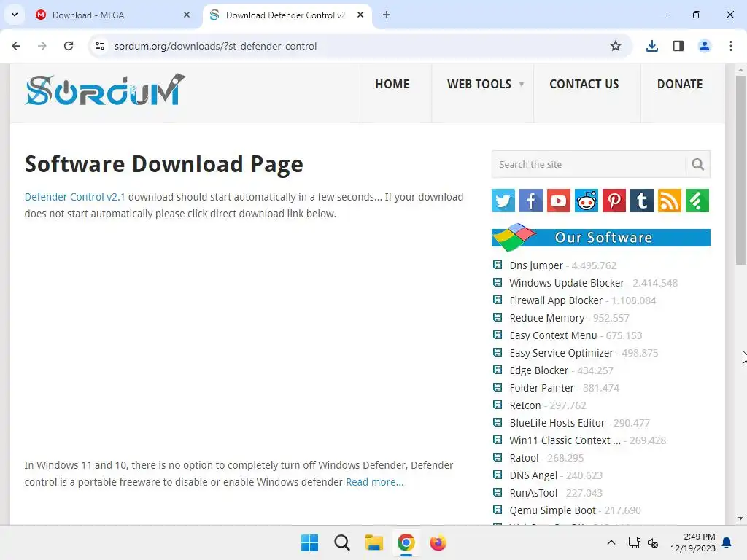
Task: Open DONATE menu item
Action: pos(680,85)
